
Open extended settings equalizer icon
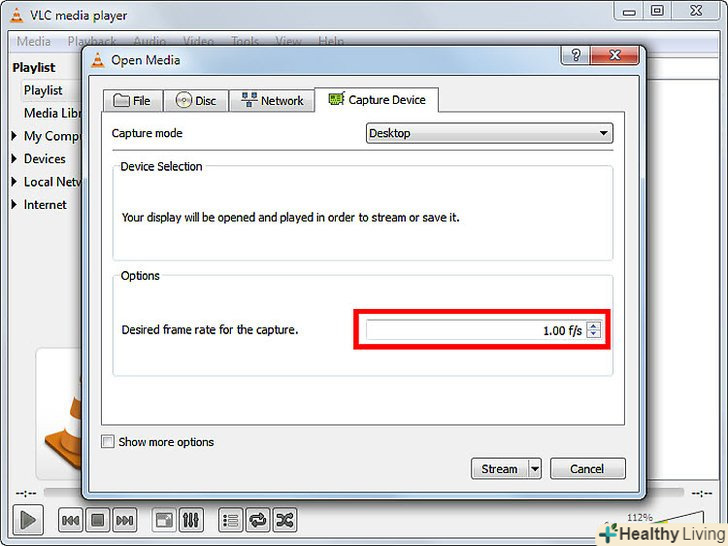pos(191,520)
